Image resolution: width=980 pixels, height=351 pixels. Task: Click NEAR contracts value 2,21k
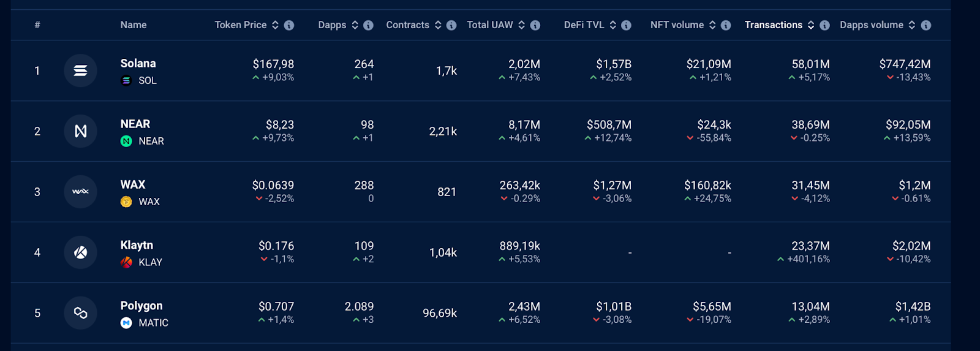click(443, 131)
